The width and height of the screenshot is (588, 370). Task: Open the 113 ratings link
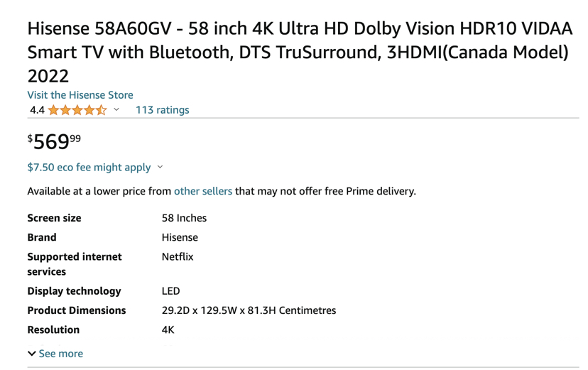click(x=163, y=110)
